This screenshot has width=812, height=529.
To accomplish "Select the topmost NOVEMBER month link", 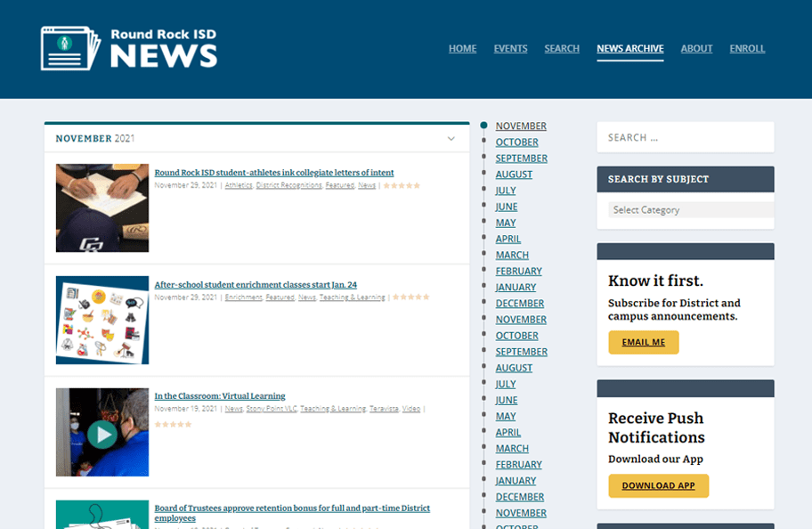I will (521, 126).
